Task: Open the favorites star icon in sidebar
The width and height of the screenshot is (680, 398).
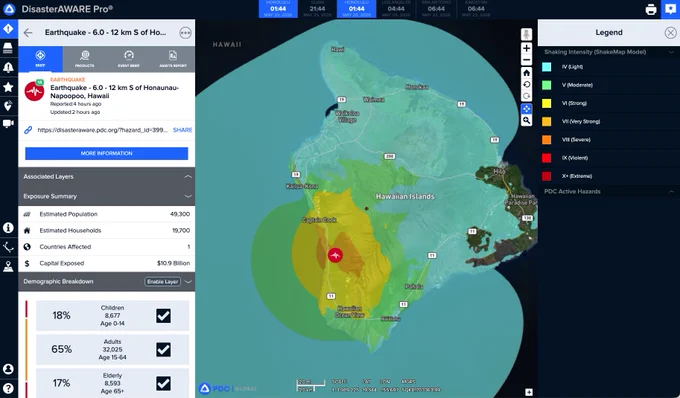Action: [x=8, y=87]
